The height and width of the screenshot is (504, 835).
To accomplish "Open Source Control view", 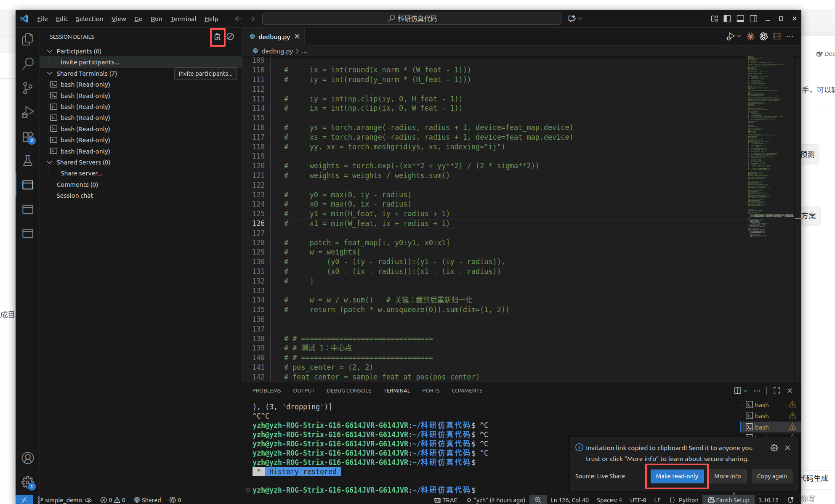I will point(28,88).
